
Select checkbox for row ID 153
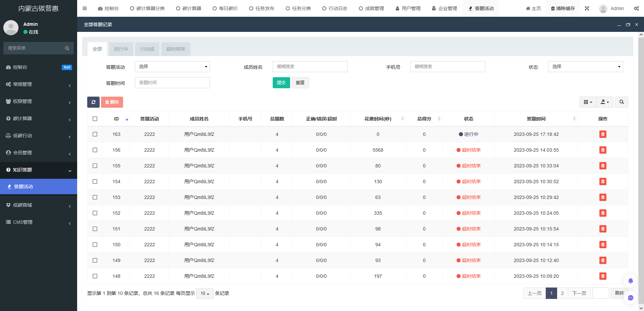pyautogui.click(x=95, y=197)
